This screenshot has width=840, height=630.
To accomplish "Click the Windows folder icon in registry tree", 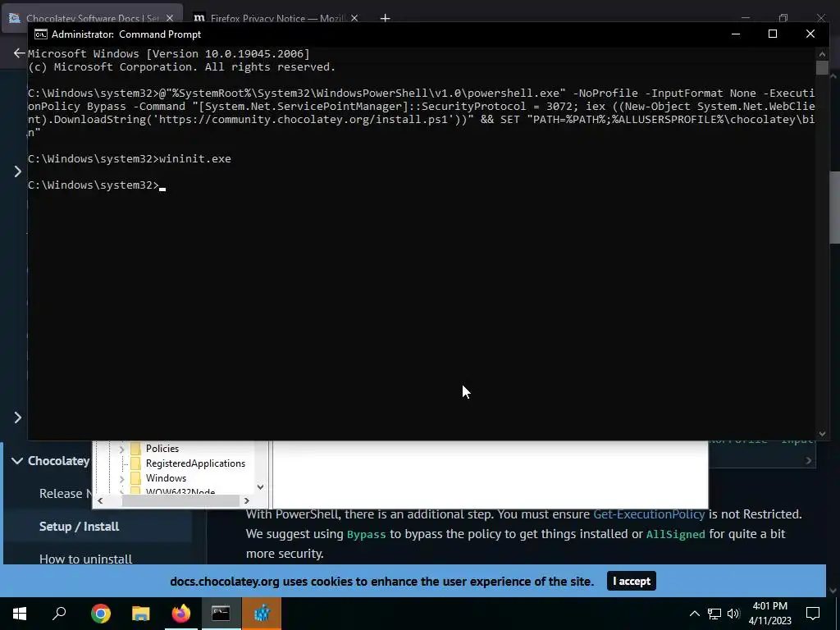I will (x=135, y=478).
